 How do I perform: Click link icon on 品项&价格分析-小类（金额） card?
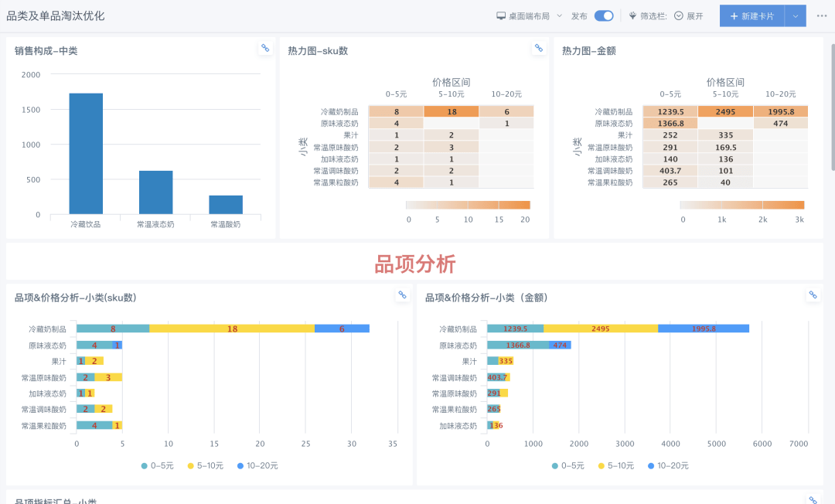tap(813, 295)
